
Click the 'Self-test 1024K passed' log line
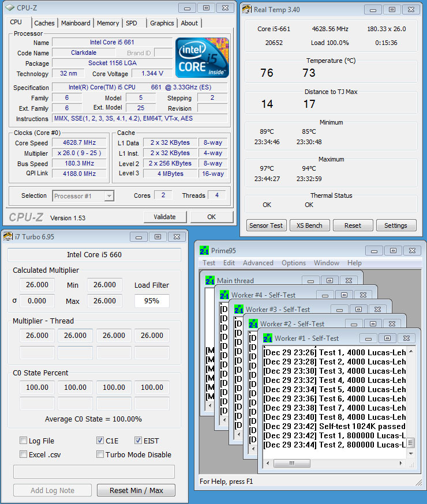[335, 426]
